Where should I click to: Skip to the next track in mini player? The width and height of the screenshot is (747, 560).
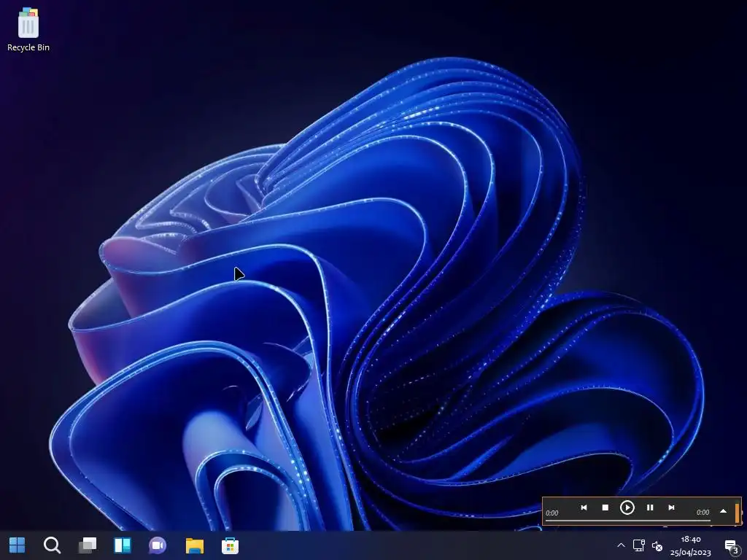tap(671, 507)
